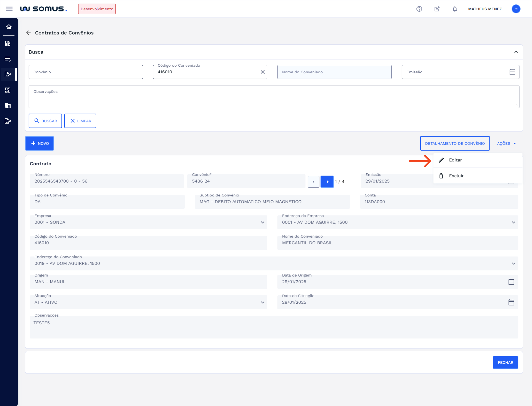Expand the Situação dropdown
This screenshot has width=532, height=406.
coord(263,302)
